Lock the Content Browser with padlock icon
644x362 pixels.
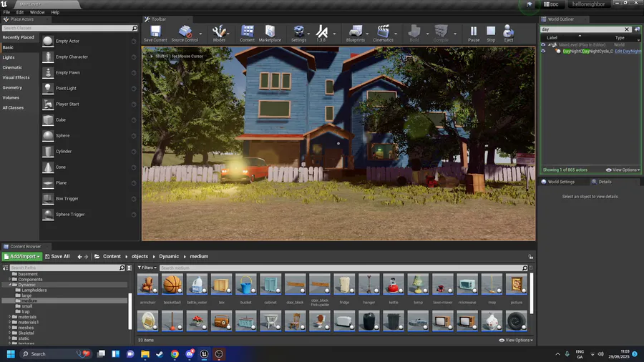pos(531,257)
